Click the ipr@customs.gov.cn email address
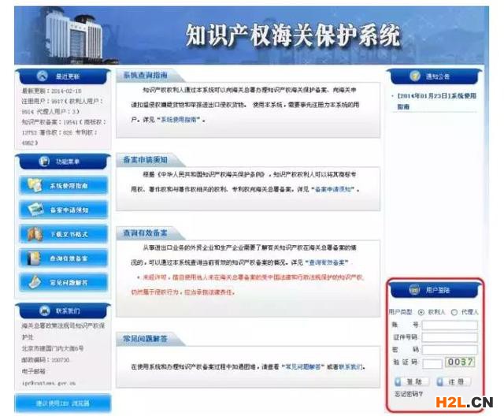Screen dimensions: 504x420 tap(49, 383)
